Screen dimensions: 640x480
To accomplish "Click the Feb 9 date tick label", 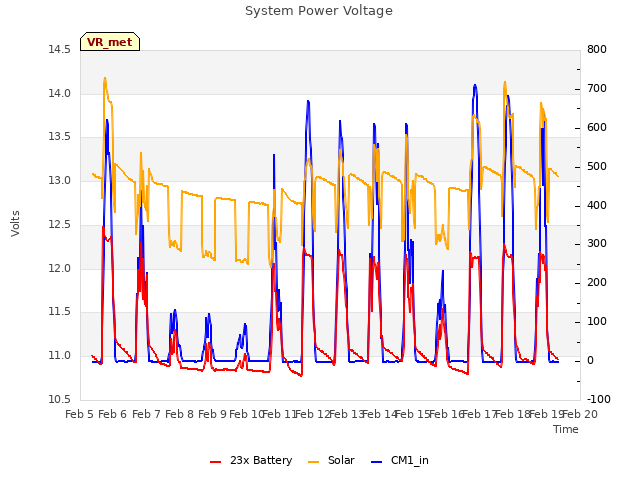I will (212, 415).
